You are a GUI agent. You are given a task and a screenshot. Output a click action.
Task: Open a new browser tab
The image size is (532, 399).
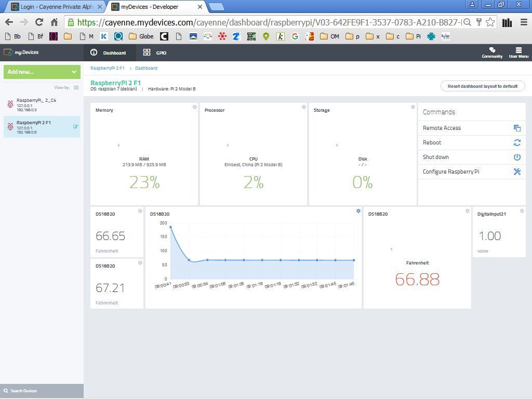pyautogui.click(x=216, y=6)
